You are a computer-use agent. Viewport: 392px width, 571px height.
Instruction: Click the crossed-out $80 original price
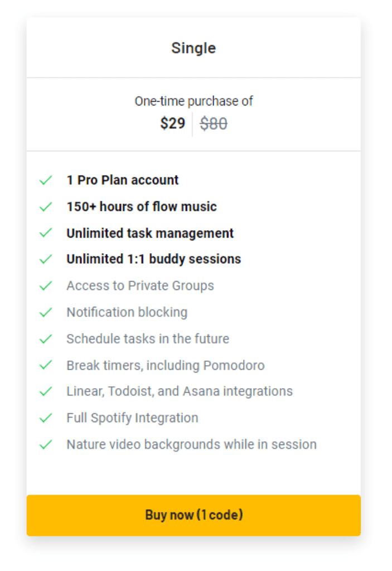pos(214,124)
